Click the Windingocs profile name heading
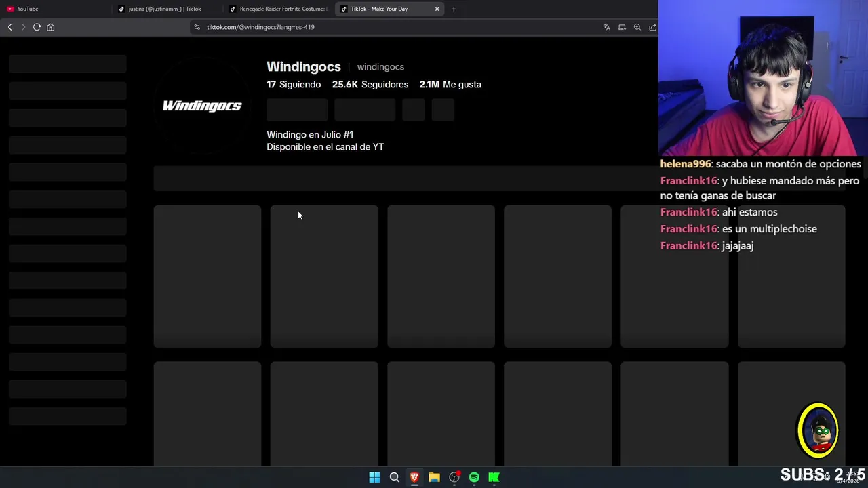 (304, 66)
